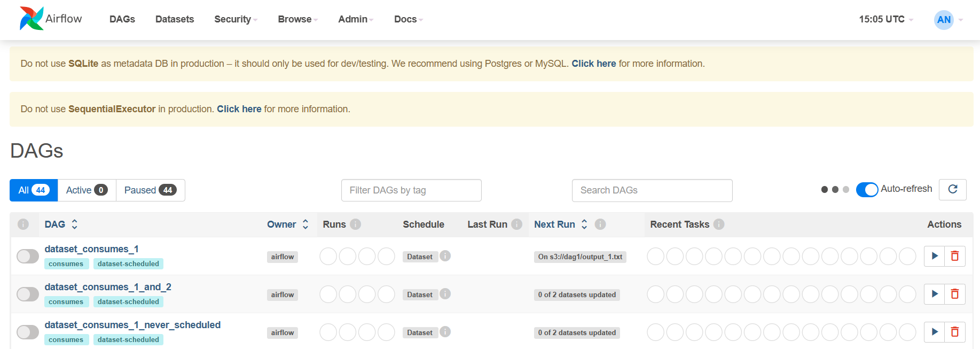This screenshot has height=349, width=980.
Task: Click the info icon beside Recent Tasks header
Action: [719, 224]
